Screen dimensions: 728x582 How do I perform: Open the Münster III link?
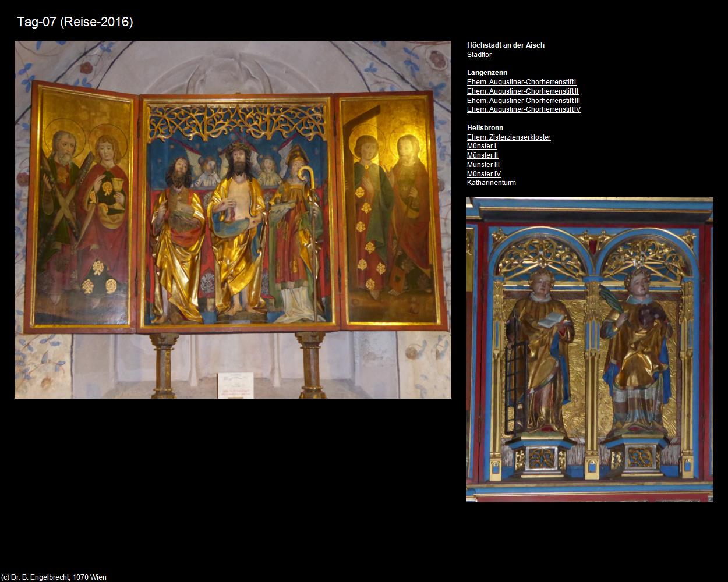click(483, 165)
